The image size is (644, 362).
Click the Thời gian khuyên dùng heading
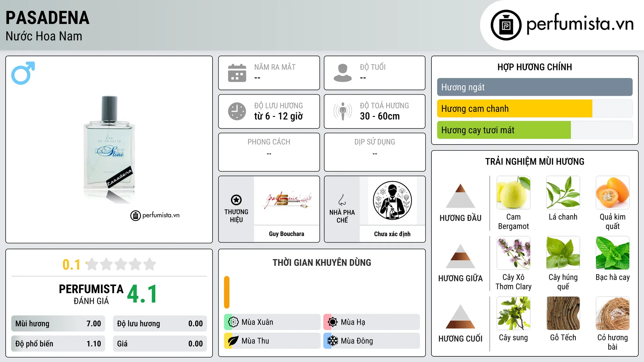coord(322,262)
